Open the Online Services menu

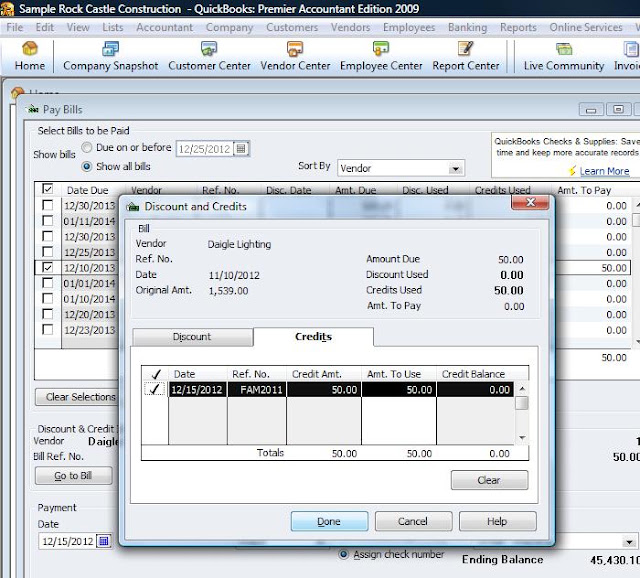tap(586, 27)
